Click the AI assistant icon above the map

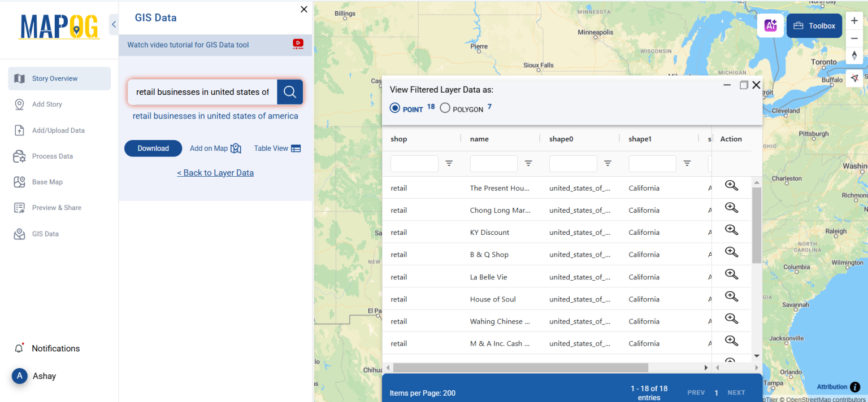(770, 25)
